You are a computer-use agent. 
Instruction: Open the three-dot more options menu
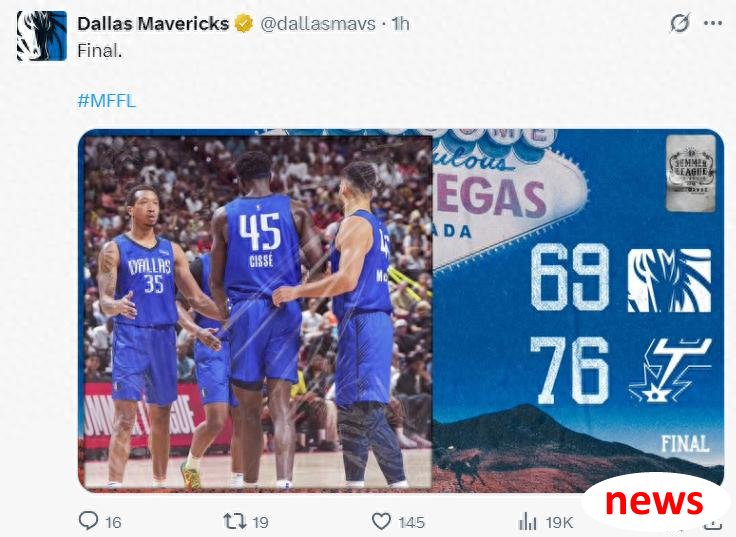(x=713, y=23)
